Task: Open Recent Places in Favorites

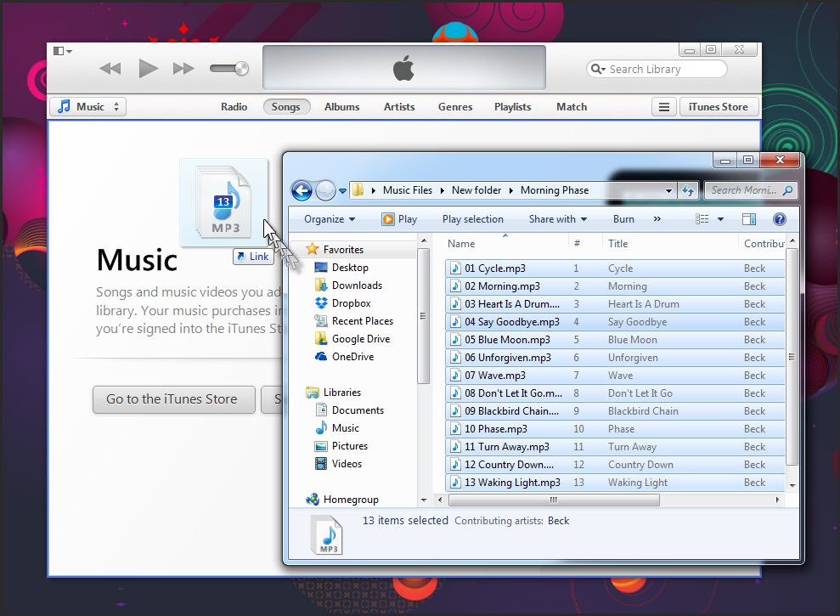Action: (x=362, y=321)
